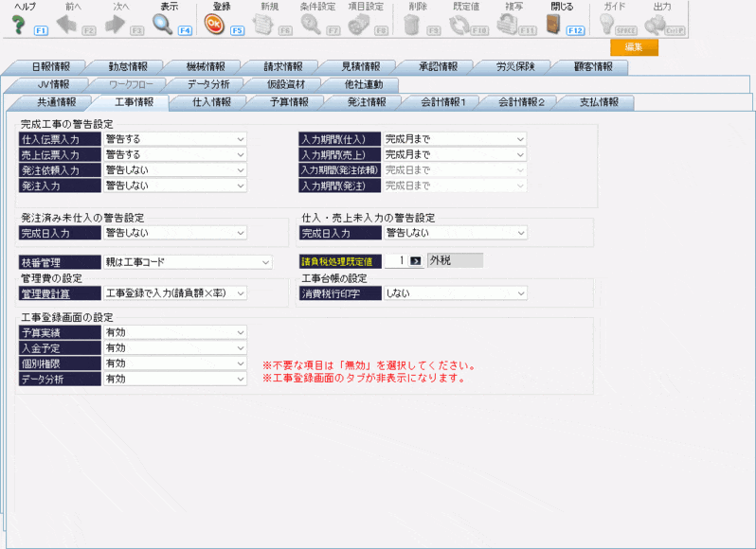
Task: Open the 会計情報1 tab
Action: point(442,102)
